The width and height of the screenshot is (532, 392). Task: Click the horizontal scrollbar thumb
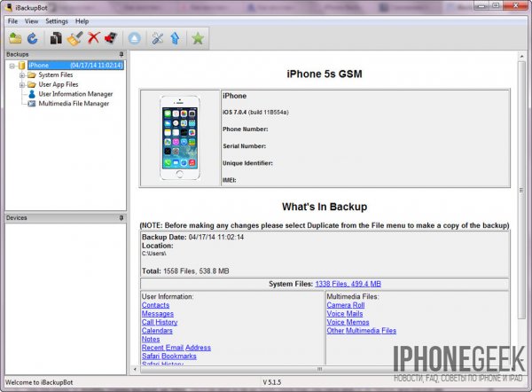point(319,369)
